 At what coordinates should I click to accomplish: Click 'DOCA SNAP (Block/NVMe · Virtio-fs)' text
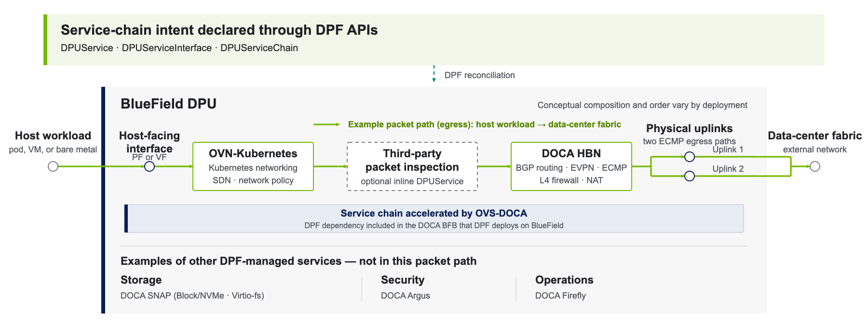tap(192, 296)
